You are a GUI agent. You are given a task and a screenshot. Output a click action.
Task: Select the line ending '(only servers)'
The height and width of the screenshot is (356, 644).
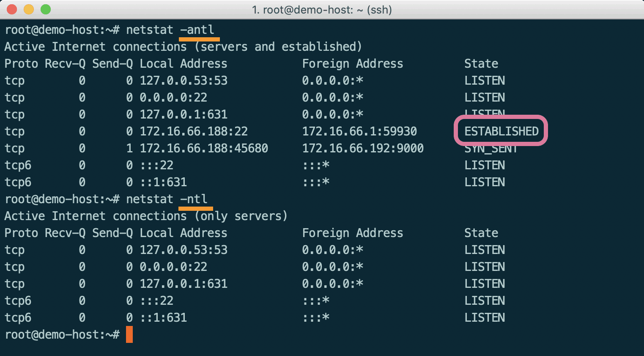click(x=146, y=216)
